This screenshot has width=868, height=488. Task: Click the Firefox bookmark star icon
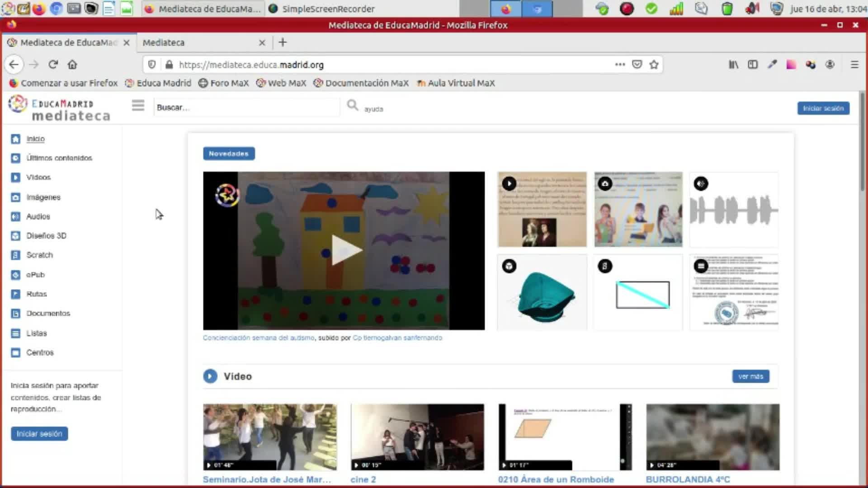(x=654, y=65)
